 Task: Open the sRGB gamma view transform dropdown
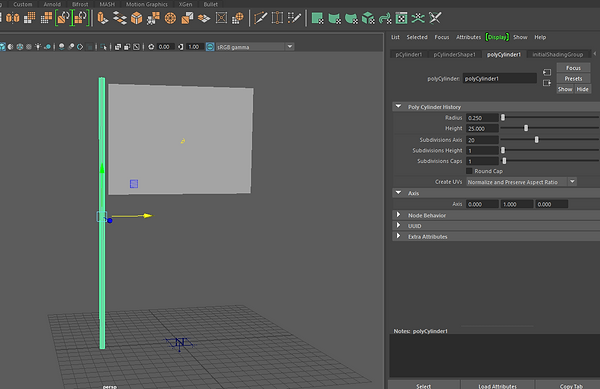(x=255, y=47)
